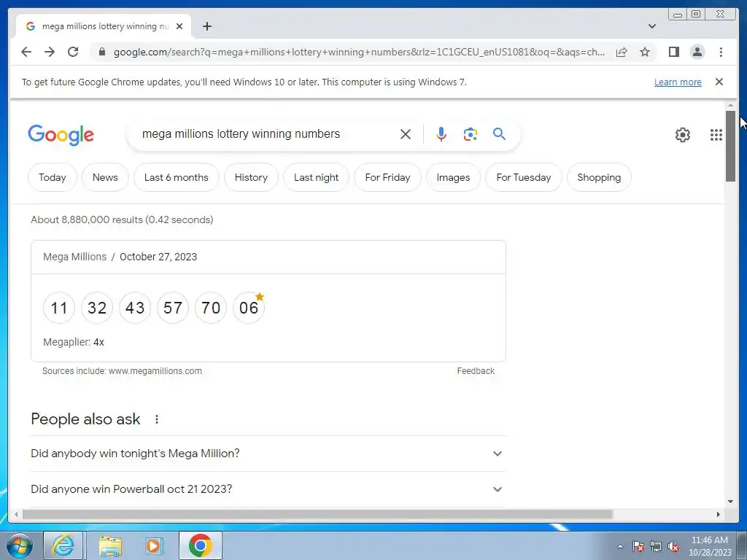Click the Mega Millions heading text
Viewport: 747px width, 560px height.
point(75,257)
